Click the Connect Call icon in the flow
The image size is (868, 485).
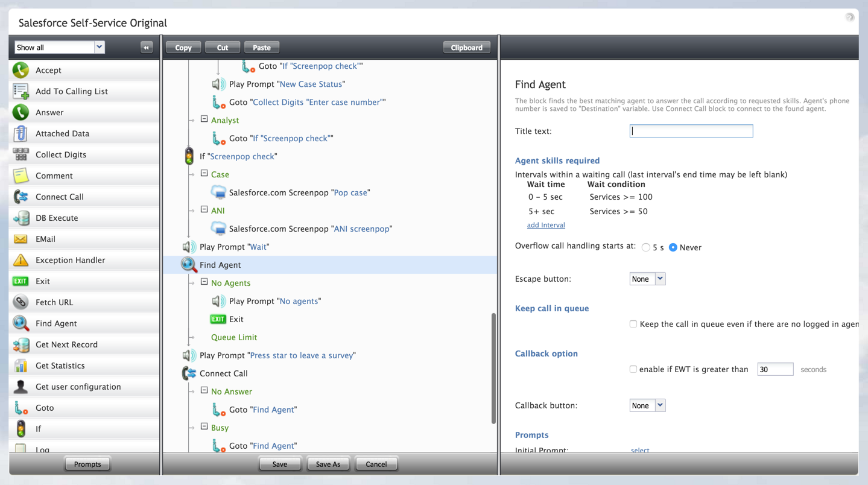coord(189,373)
